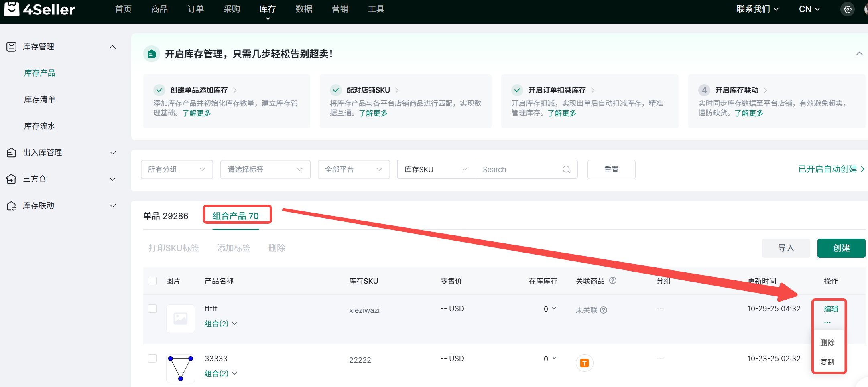Click the search magnifier icon
The height and width of the screenshot is (387, 868).
click(566, 170)
